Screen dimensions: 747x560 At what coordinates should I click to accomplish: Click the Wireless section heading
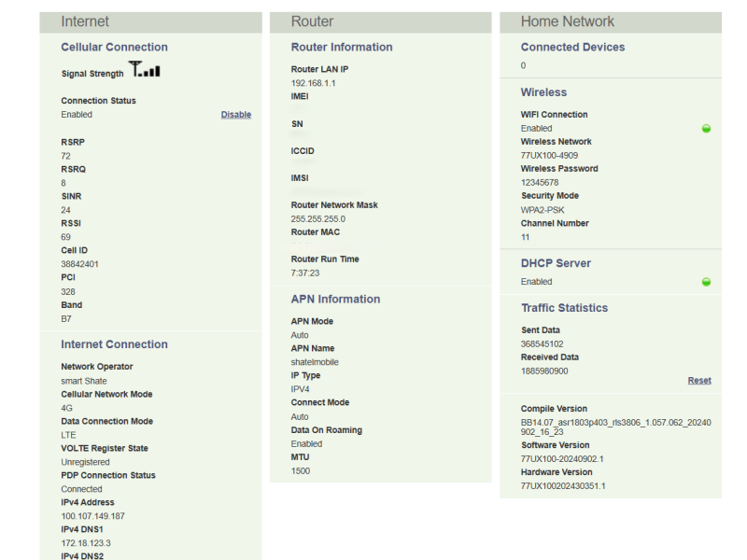click(543, 92)
